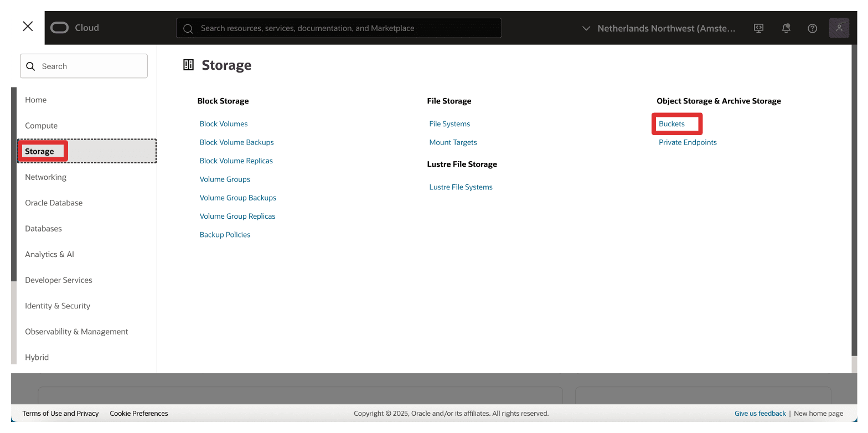868x433 pixels.
Task: Open Terms of Use and Privacy
Action: click(x=61, y=414)
